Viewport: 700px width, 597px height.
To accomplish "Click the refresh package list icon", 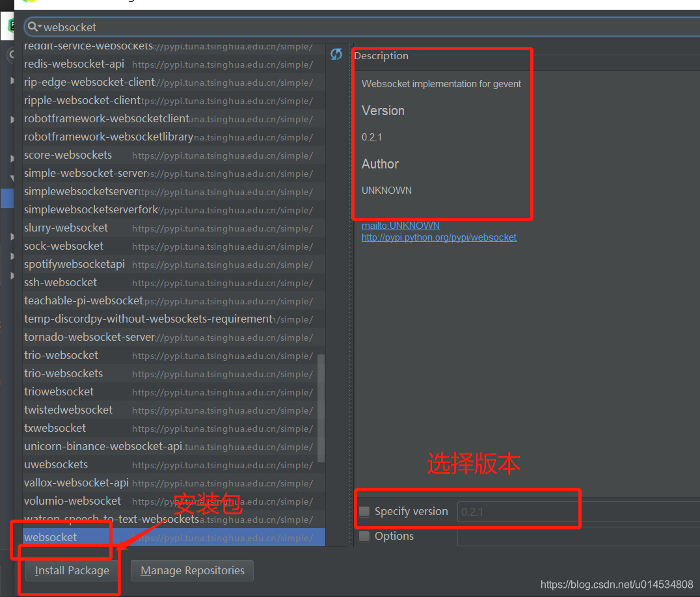I will [x=336, y=55].
